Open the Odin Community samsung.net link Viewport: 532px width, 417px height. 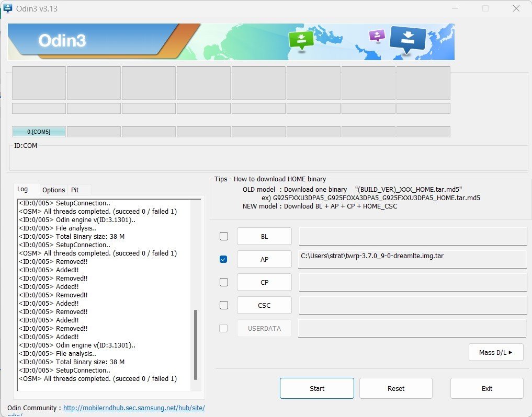tap(134, 408)
